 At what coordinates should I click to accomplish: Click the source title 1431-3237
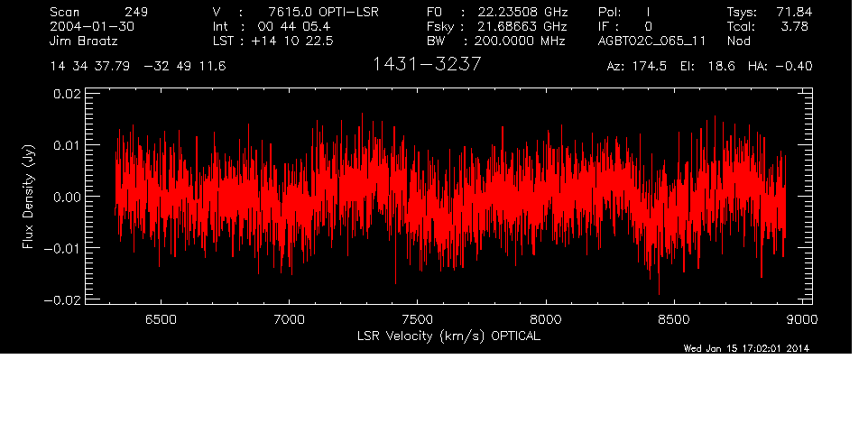[426, 65]
